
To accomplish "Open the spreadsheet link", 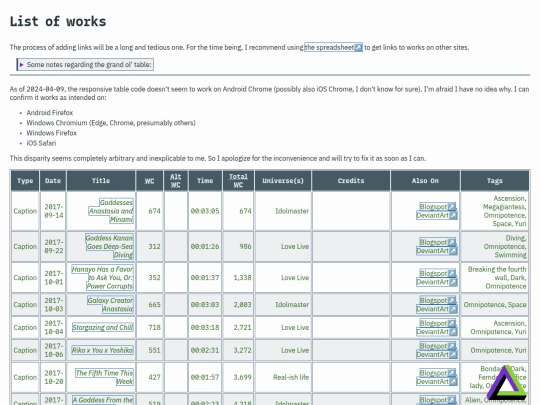I will (x=333, y=47).
